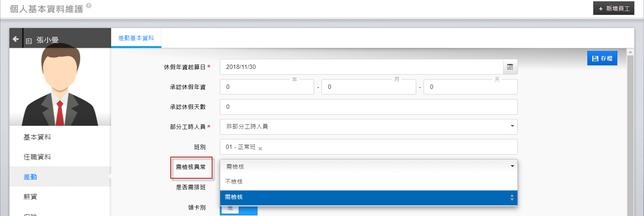Click the back arrow beside 張小曼
This screenshot has width=644, height=216.
pos(15,39)
